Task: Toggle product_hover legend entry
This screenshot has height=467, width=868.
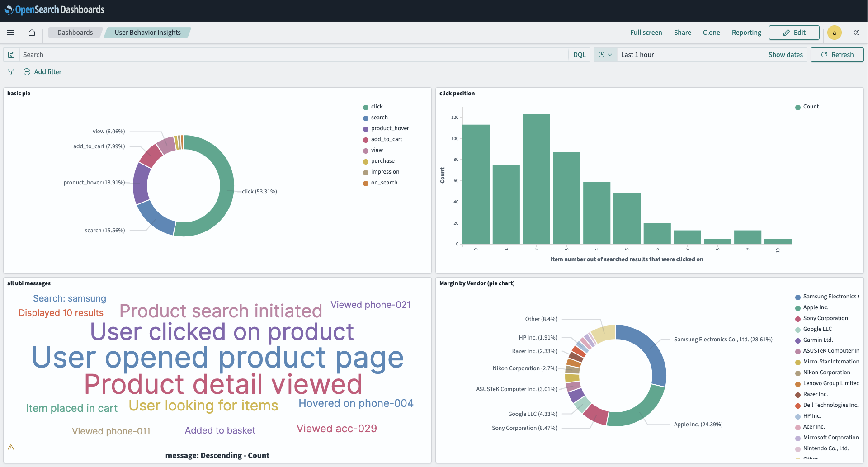Action: tap(390, 128)
